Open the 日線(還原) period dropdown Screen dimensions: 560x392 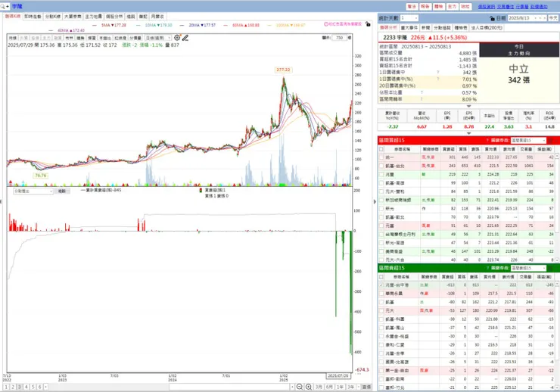tap(157, 38)
